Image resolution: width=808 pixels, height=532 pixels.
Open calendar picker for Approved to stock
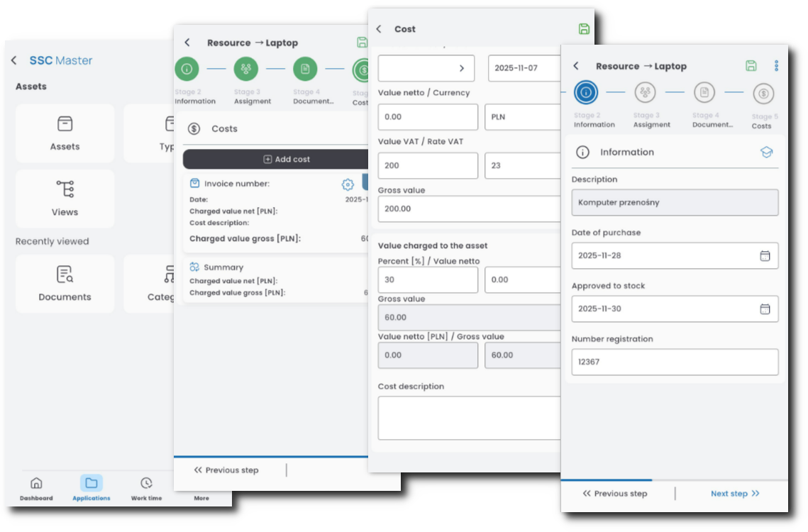[765, 309]
